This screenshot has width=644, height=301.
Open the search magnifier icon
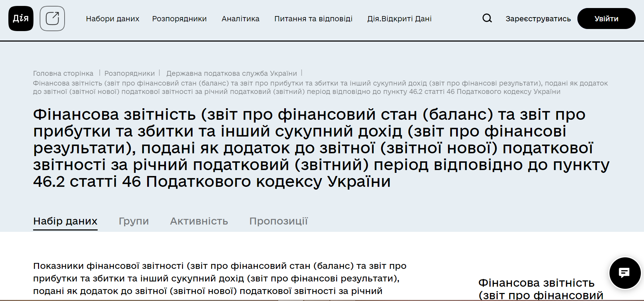[487, 18]
